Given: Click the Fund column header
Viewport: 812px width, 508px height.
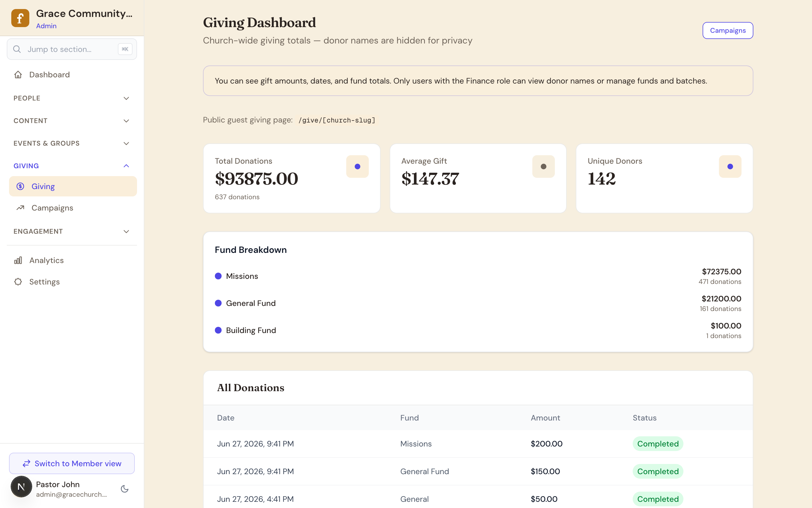Looking at the screenshot, I should [409, 418].
